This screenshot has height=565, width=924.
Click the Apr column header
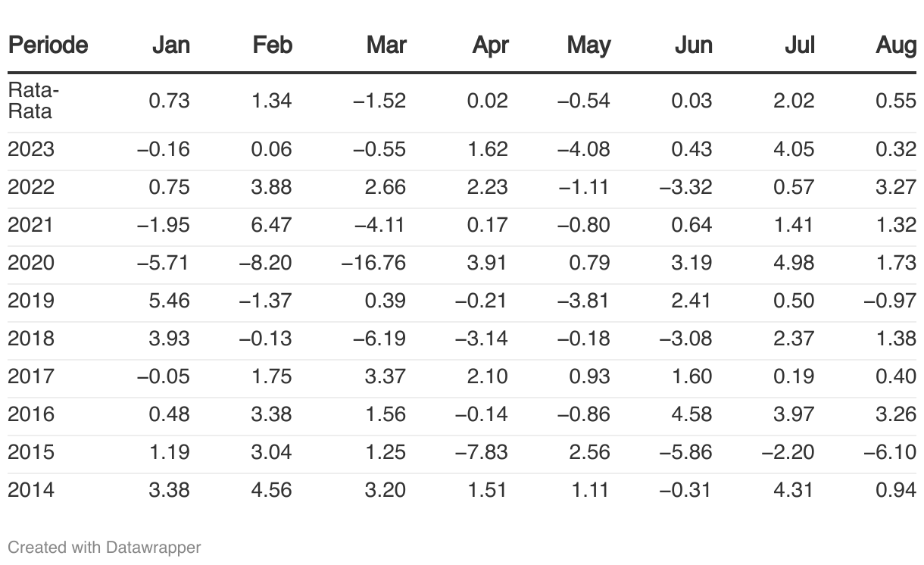[x=490, y=45]
